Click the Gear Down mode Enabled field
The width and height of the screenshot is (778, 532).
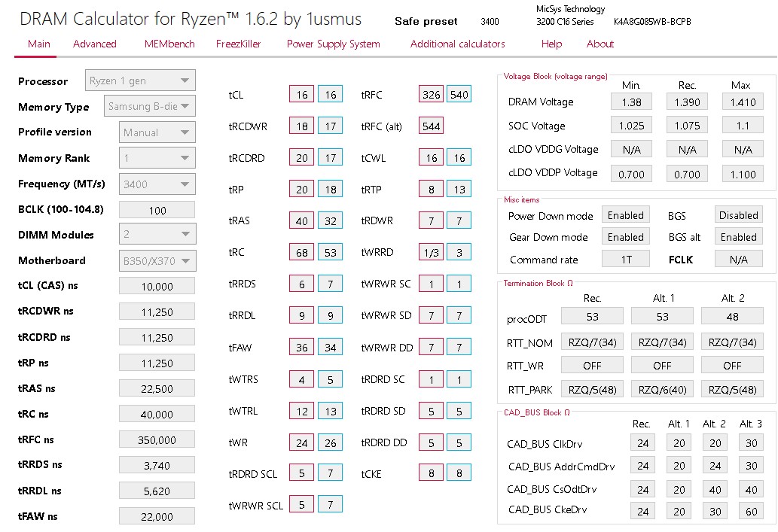[626, 237]
